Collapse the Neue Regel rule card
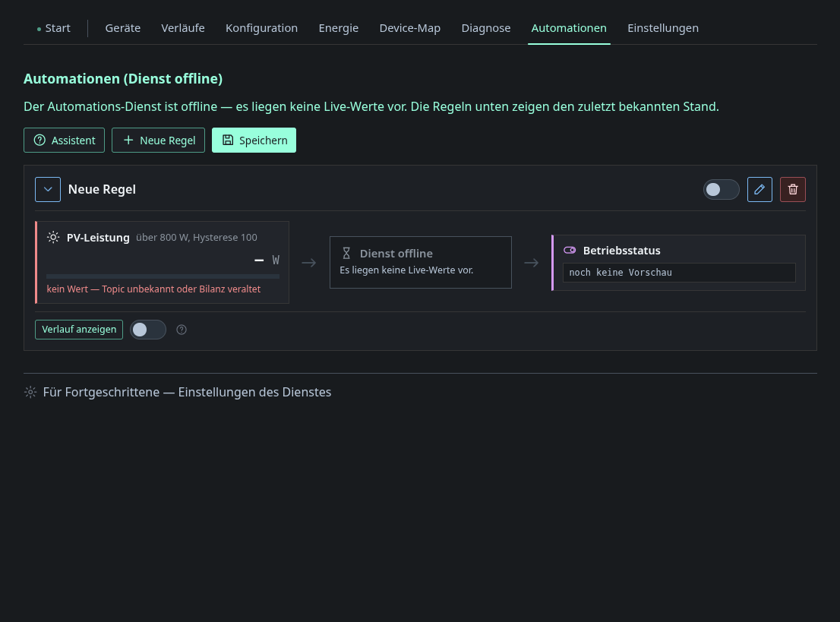Image resolution: width=840 pixels, height=622 pixels. click(x=48, y=190)
